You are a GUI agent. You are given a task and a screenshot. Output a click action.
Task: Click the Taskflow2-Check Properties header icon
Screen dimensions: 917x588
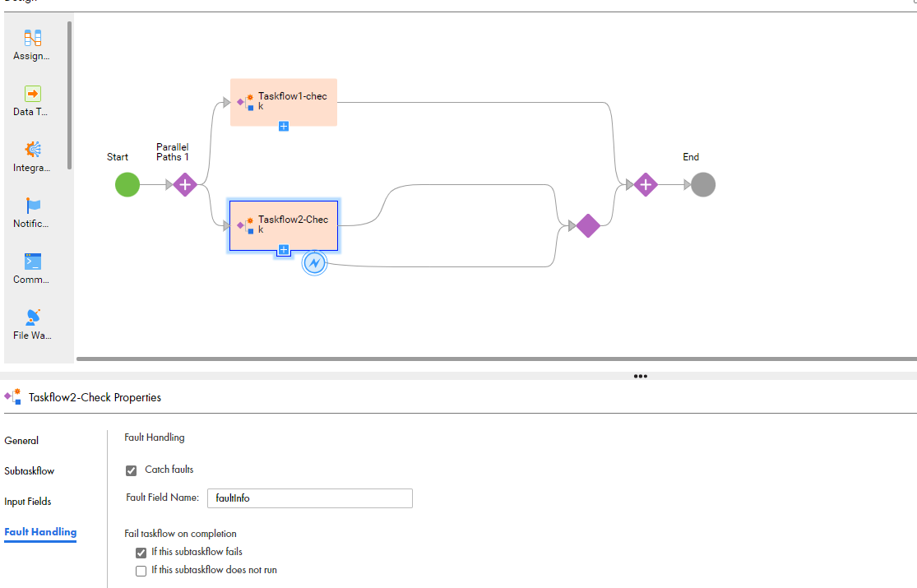click(13, 396)
